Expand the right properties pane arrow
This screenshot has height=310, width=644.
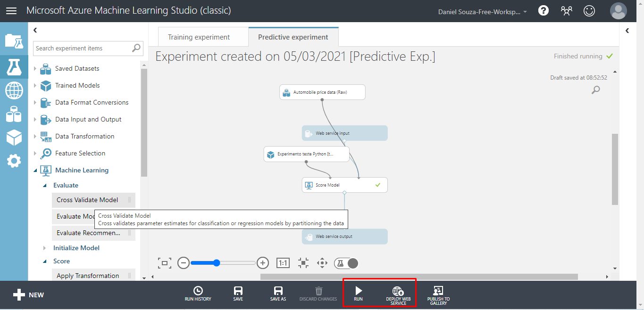627,31
